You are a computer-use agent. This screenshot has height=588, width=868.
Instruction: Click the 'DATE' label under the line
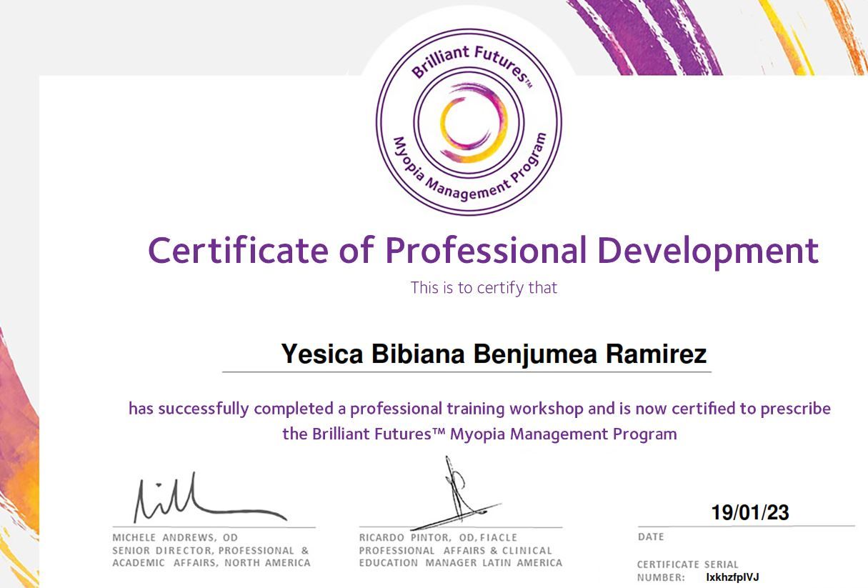click(x=651, y=537)
